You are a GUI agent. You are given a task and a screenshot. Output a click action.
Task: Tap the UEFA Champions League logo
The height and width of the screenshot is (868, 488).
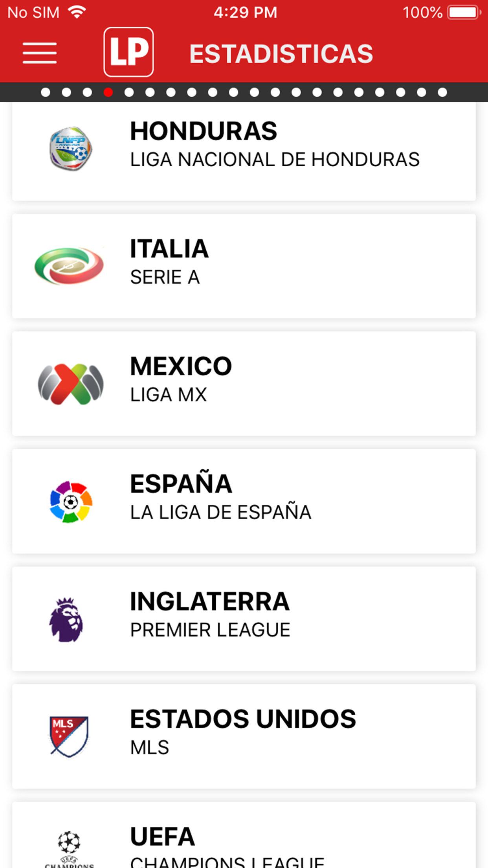[69, 849]
